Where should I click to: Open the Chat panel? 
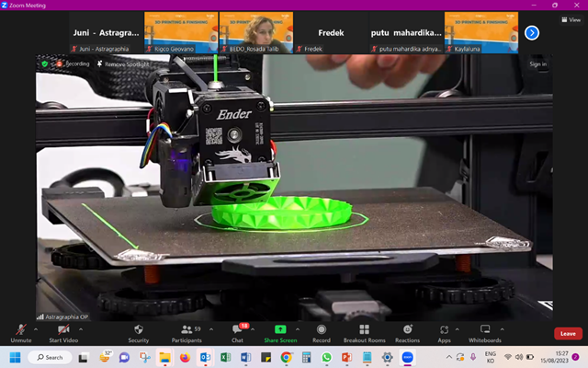[x=237, y=333]
